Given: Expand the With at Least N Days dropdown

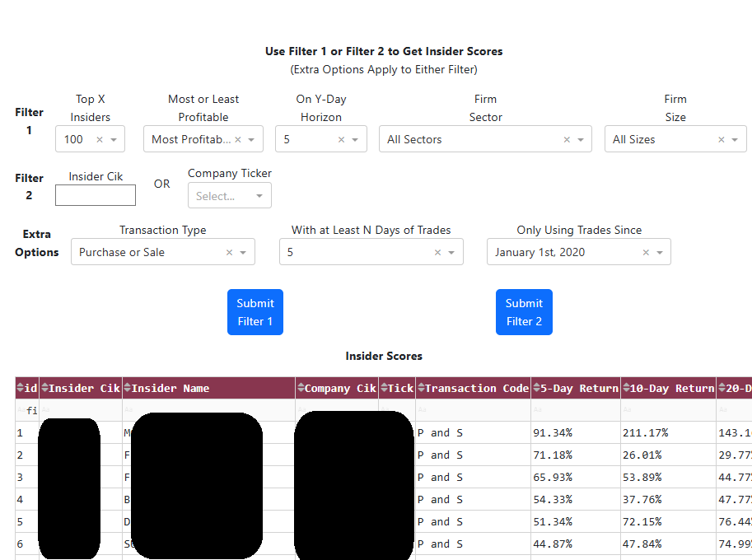Looking at the screenshot, I should pyautogui.click(x=451, y=253).
